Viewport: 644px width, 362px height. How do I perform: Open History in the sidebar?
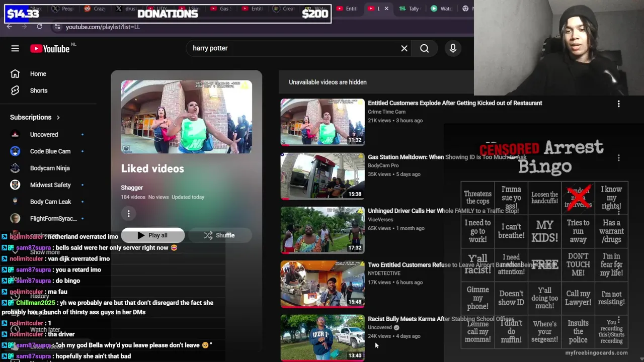pyautogui.click(x=39, y=296)
